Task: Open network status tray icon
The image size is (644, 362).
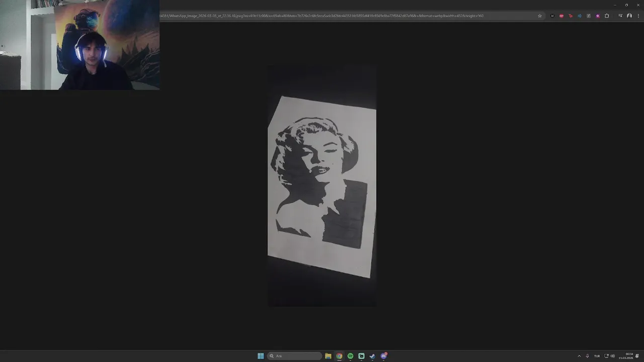Action: (x=606, y=356)
